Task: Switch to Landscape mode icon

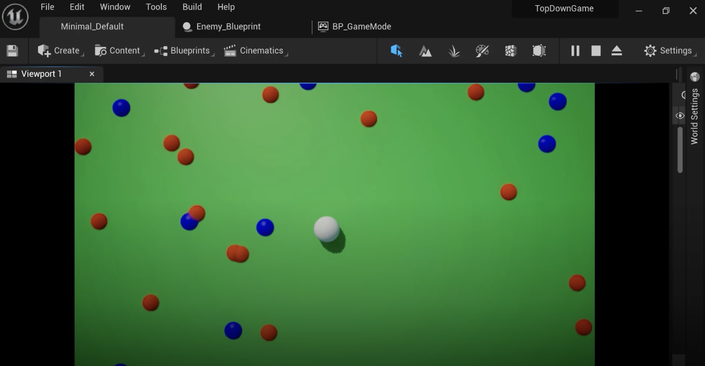Action: pos(425,51)
